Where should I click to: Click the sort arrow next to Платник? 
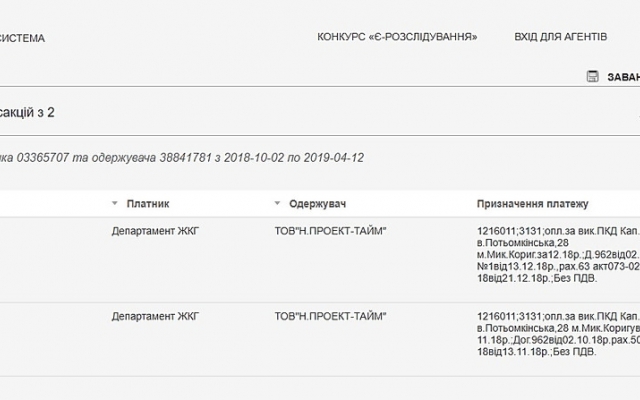tap(115, 204)
